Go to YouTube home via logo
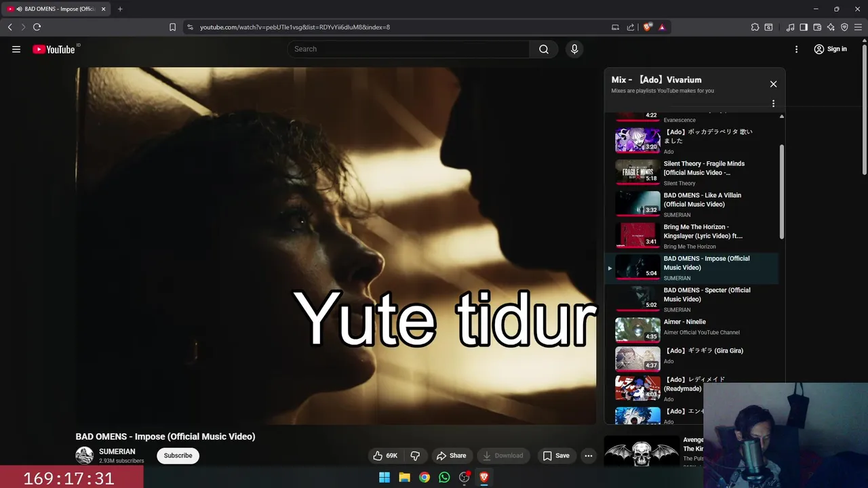Image resolution: width=868 pixels, height=488 pixels. [54, 49]
